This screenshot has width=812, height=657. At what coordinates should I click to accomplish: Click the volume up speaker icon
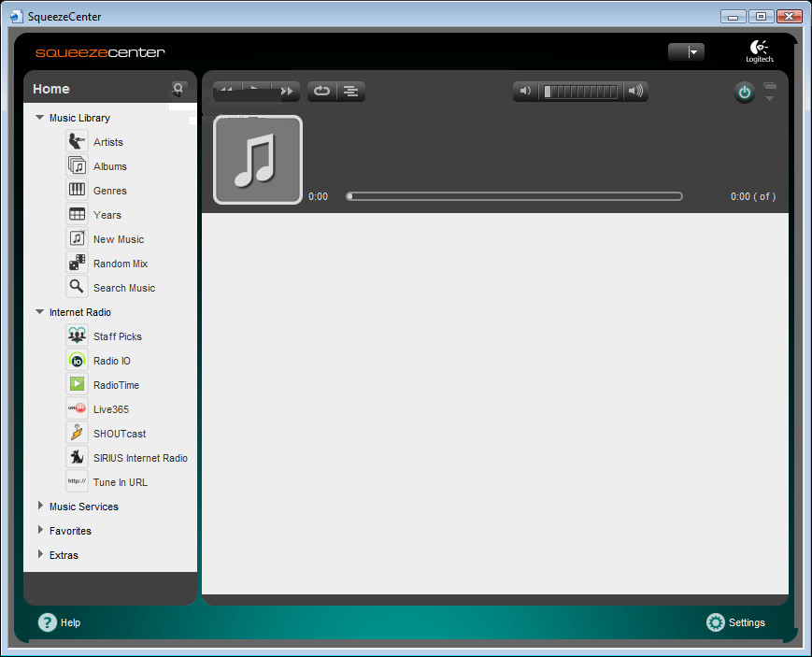click(635, 92)
